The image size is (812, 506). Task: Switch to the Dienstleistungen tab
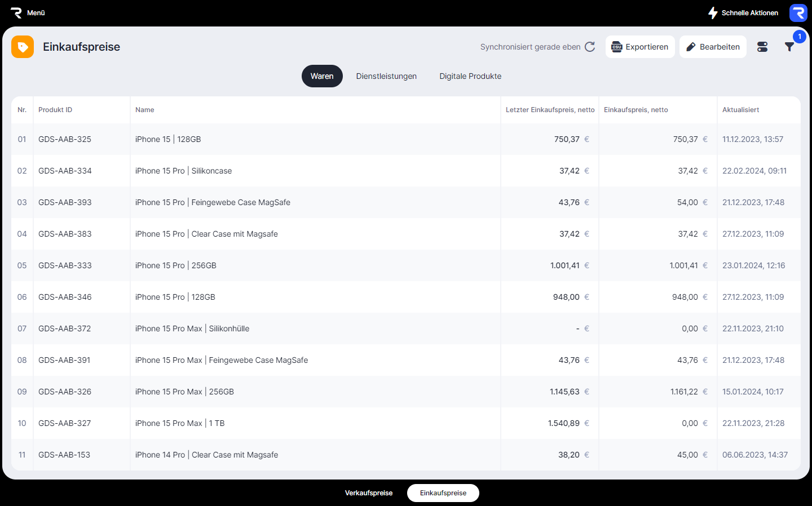click(386, 76)
